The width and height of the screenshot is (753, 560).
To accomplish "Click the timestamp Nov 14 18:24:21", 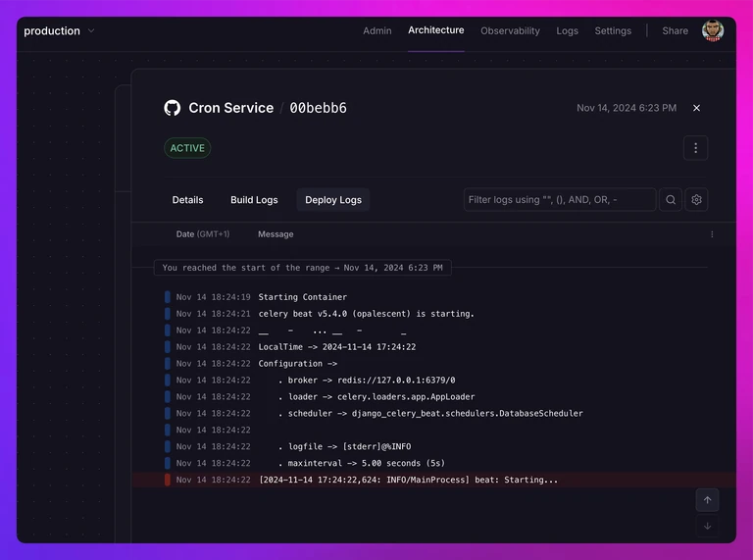I will (x=213, y=314).
